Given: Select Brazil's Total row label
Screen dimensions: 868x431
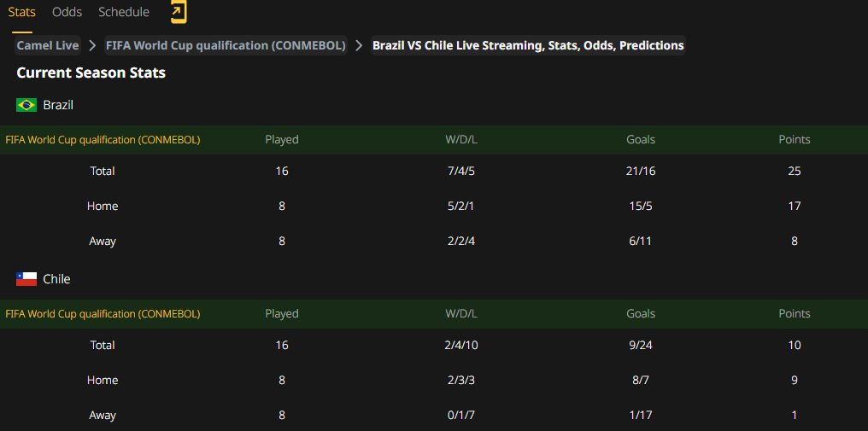Looking at the screenshot, I should 103,171.
